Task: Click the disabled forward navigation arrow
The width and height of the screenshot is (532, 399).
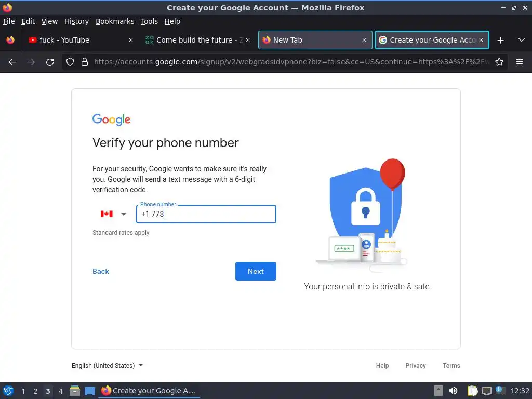Action: [31, 62]
